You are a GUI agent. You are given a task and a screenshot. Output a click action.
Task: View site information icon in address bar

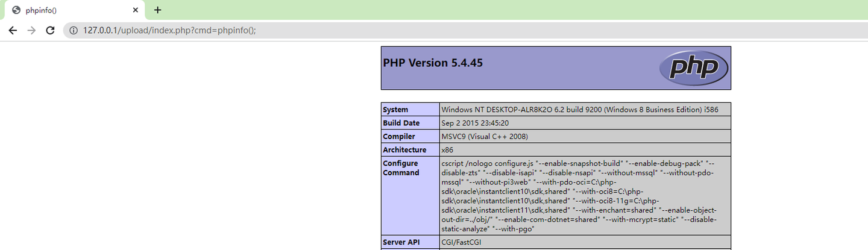coord(74,30)
